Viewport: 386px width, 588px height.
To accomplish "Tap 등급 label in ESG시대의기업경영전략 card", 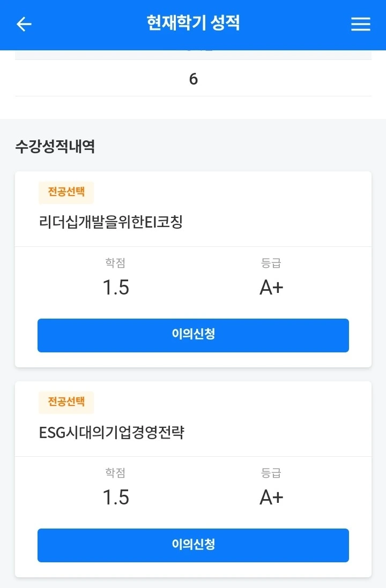I will (271, 473).
